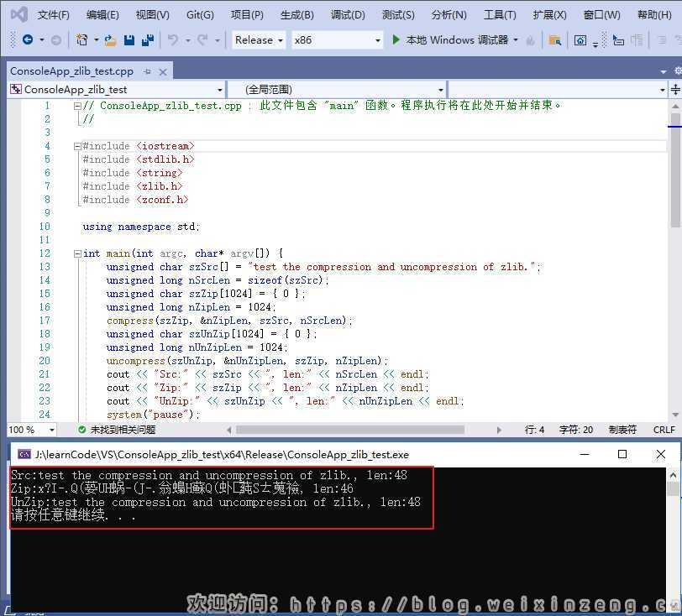This screenshot has height=616, width=682.
Task: Open the x86 platform dropdown
Action: pos(337,40)
